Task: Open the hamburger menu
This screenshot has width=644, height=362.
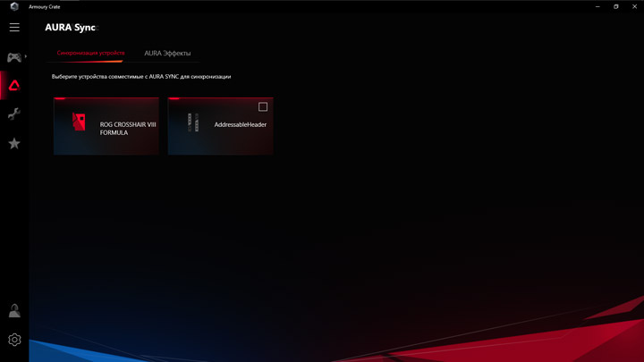Action: pyautogui.click(x=14, y=27)
